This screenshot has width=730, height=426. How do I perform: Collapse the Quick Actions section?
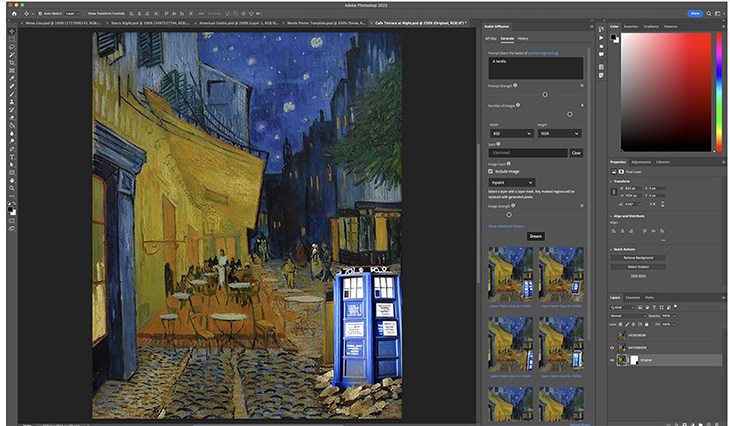click(x=611, y=250)
